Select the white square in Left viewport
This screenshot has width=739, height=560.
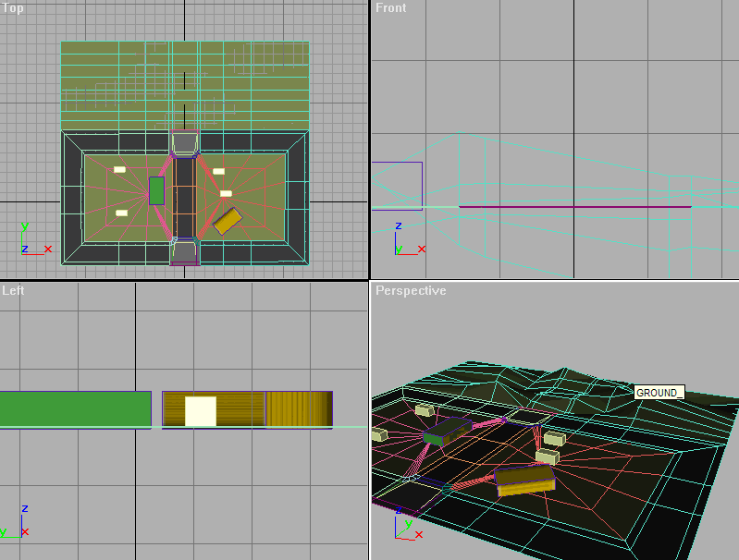click(x=200, y=411)
